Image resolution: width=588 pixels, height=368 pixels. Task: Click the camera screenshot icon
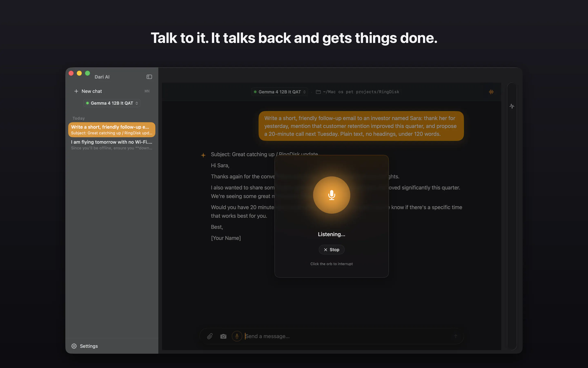tap(223, 336)
